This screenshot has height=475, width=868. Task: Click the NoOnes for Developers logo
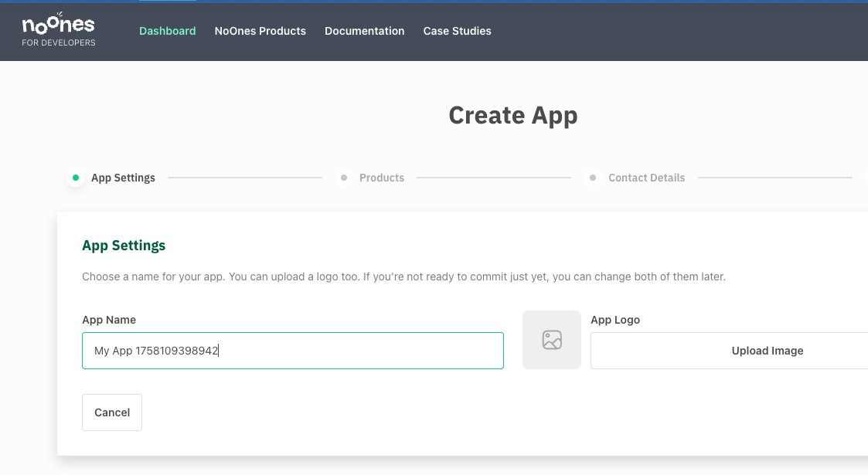tap(59, 30)
